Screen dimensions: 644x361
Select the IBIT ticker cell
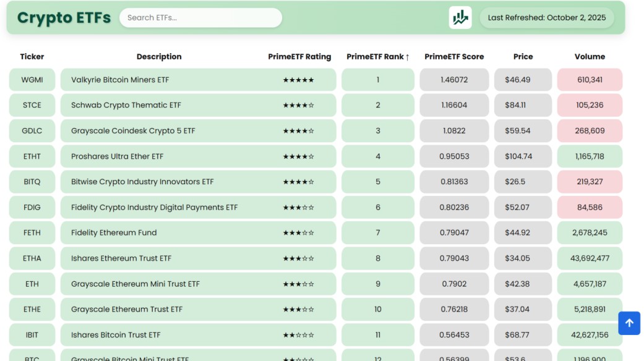point(32,335)
